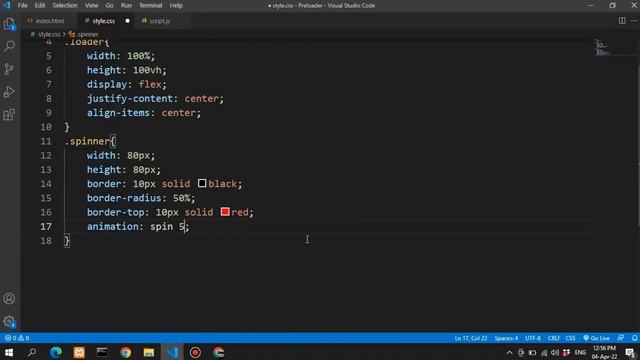Open File Explorer from the taskbar
This screenshot has height=360, width=640.
149,352
